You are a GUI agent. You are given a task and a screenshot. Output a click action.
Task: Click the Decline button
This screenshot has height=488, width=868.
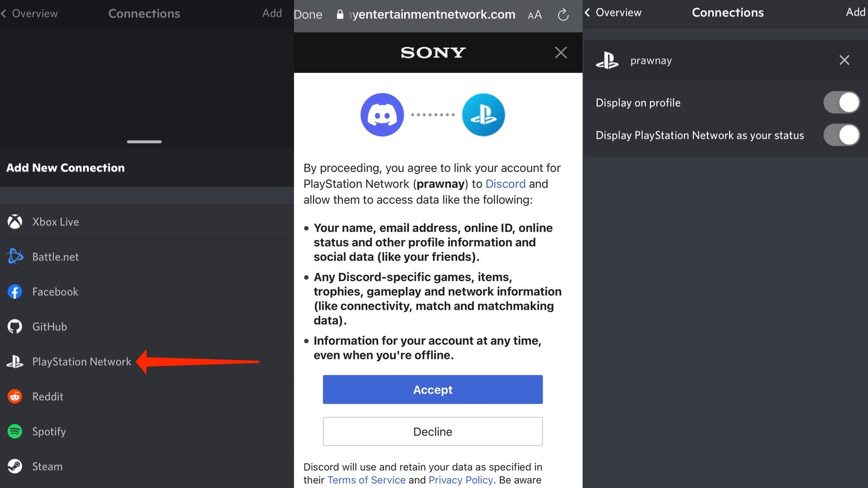pos(433,432)
